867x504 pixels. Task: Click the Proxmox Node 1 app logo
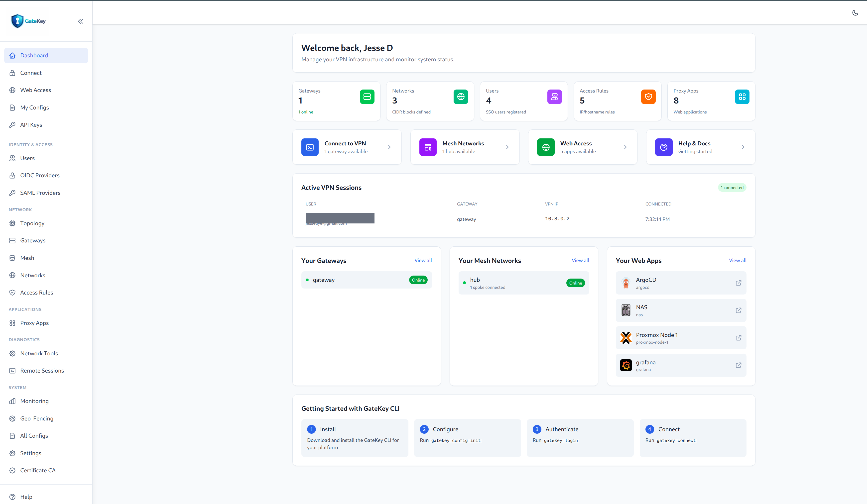626,338
